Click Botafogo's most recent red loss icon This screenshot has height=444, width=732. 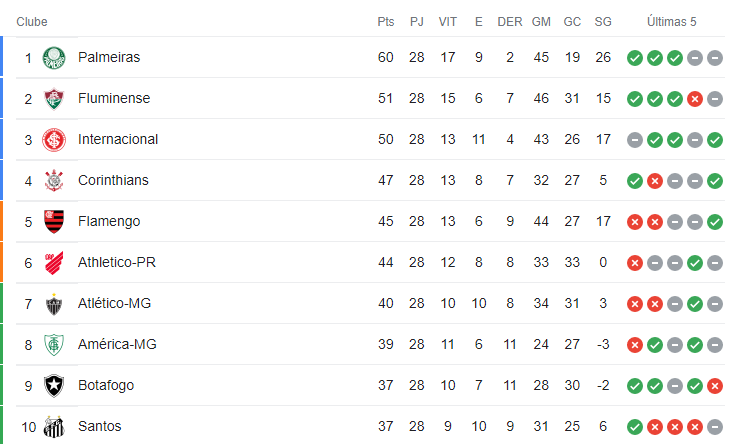[x=715, y=386]
